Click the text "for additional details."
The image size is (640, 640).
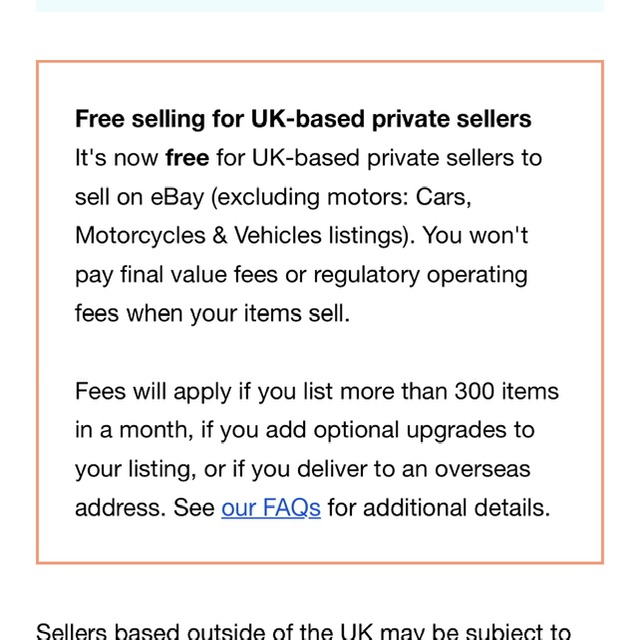[x=438, y=508]
